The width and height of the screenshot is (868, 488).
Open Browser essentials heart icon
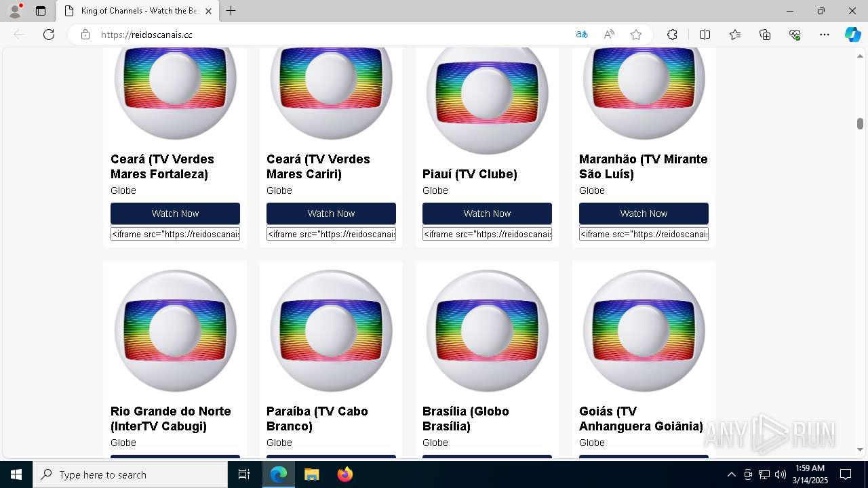[795, 35]
